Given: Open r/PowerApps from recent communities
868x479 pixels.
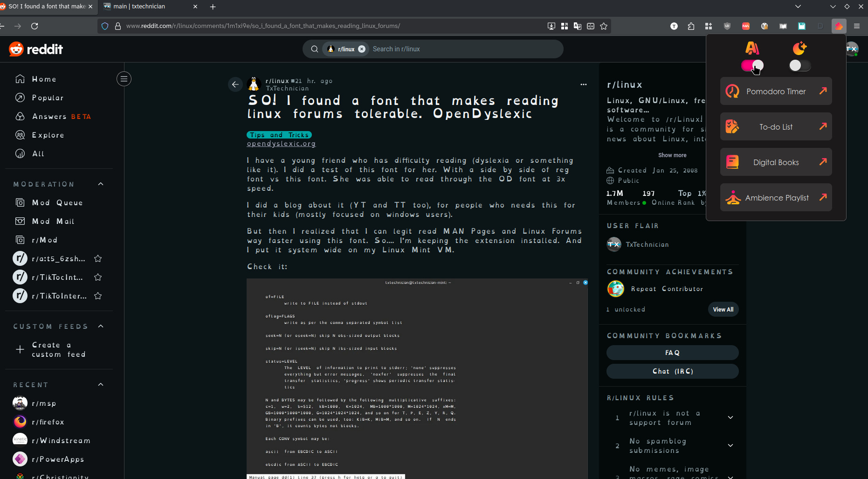Looking at the screenshot, I should [59, 459].
